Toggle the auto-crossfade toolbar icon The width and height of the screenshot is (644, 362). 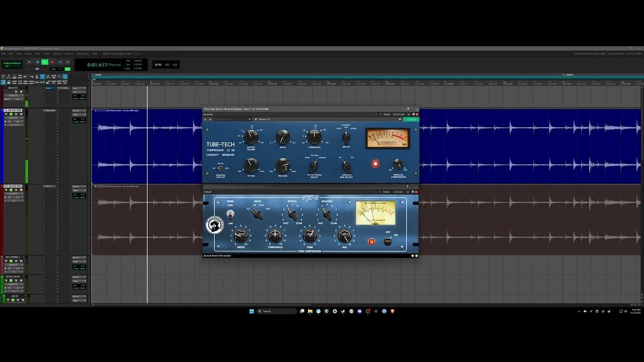pos(42,76)
